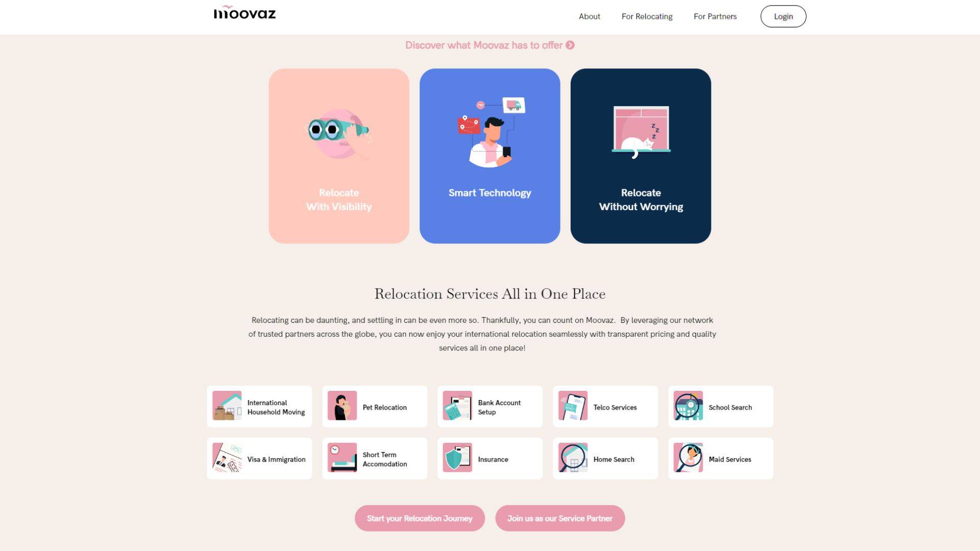Select the Smart Technology card
The image size is (980, 551).
pyautogui.click(x=489, y=156)
